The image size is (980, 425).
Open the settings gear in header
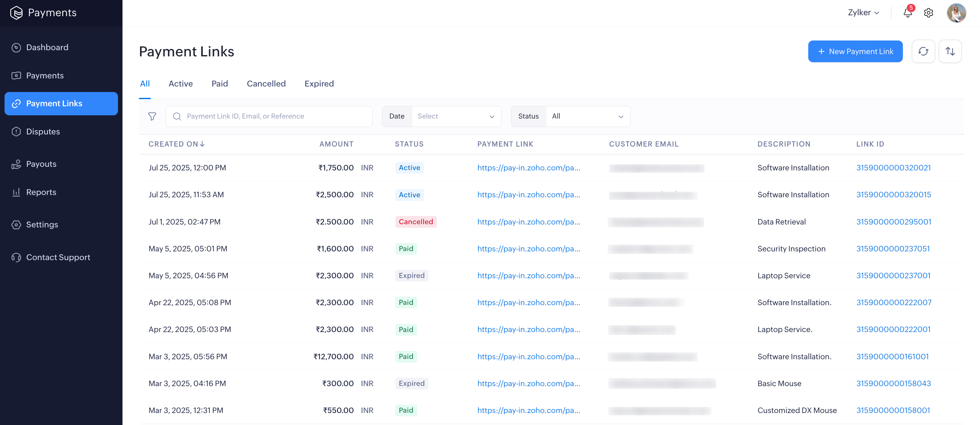[928, 13]
